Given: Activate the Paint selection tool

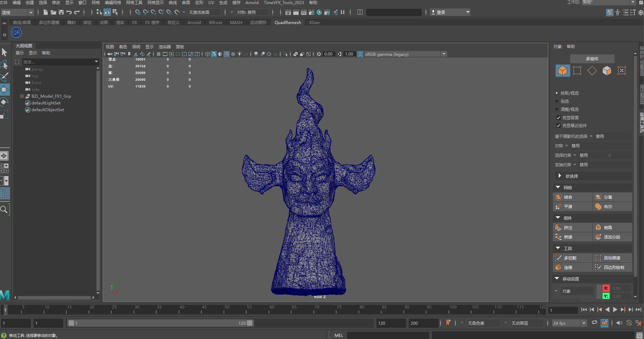Looking at the screenshot, I should 4,77.
